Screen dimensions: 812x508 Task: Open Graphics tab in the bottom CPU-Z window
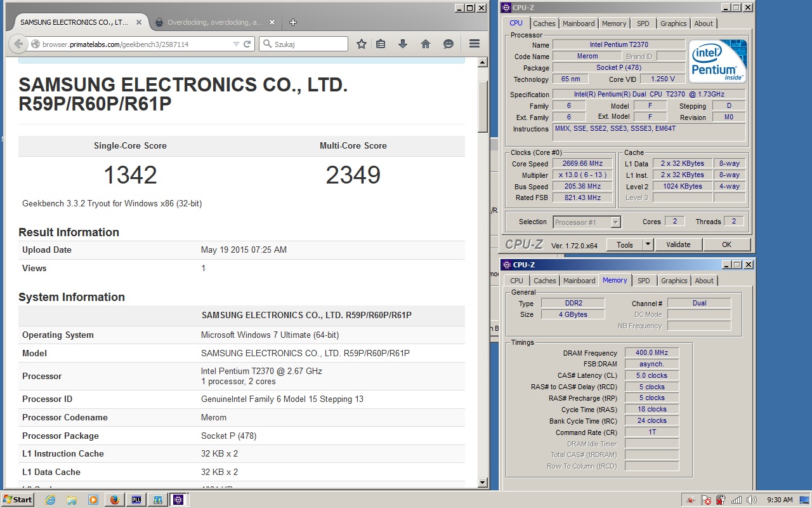(674, 281)
